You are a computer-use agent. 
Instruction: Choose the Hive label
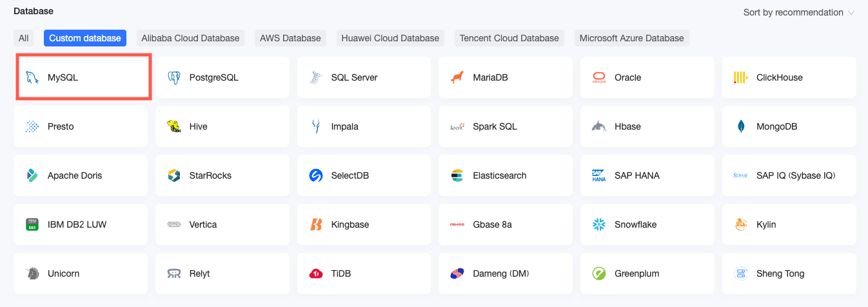click(x=199, y=126)
